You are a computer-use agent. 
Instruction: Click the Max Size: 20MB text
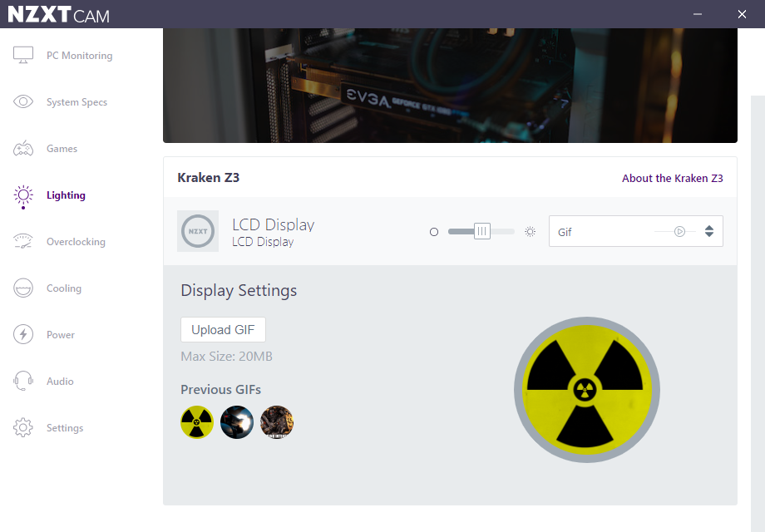pyautogui.click(x=226, y=357)
